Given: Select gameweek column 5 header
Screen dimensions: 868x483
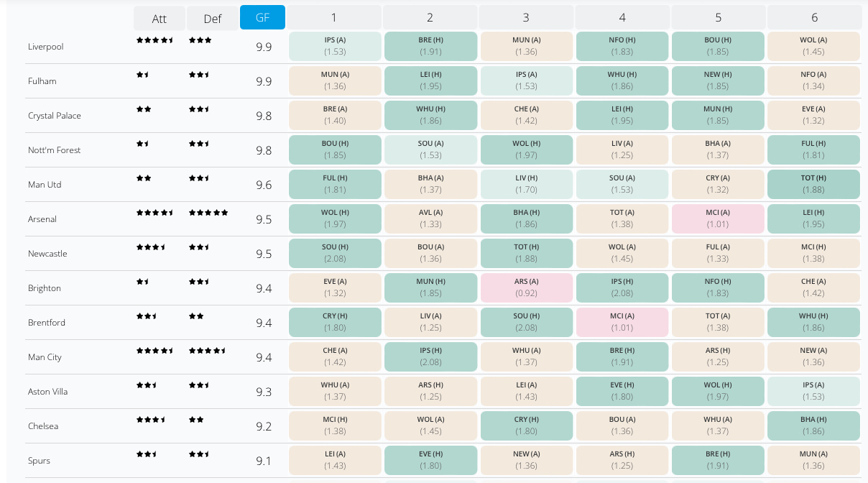Looking at the screenshot, I should [x=719, y=17].
